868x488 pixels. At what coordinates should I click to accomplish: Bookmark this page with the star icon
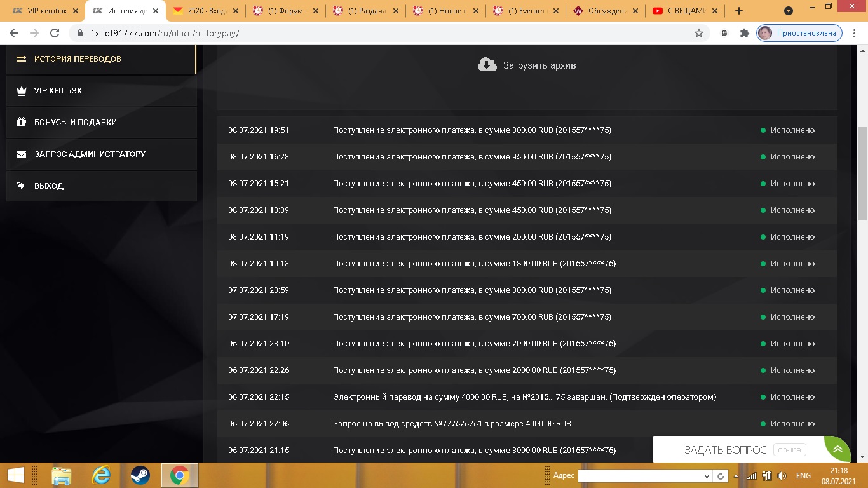(x=699, y=33)
